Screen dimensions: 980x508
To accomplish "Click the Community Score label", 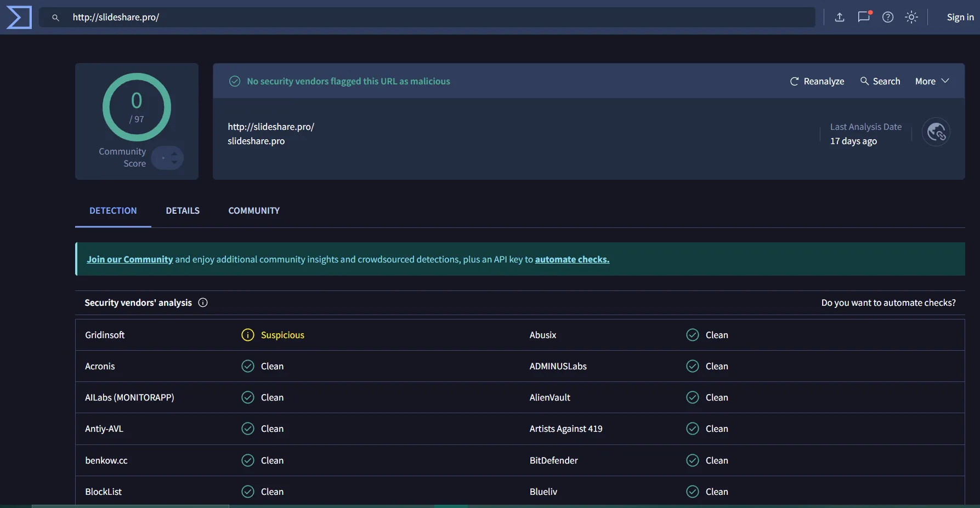I will pos(122,157).
